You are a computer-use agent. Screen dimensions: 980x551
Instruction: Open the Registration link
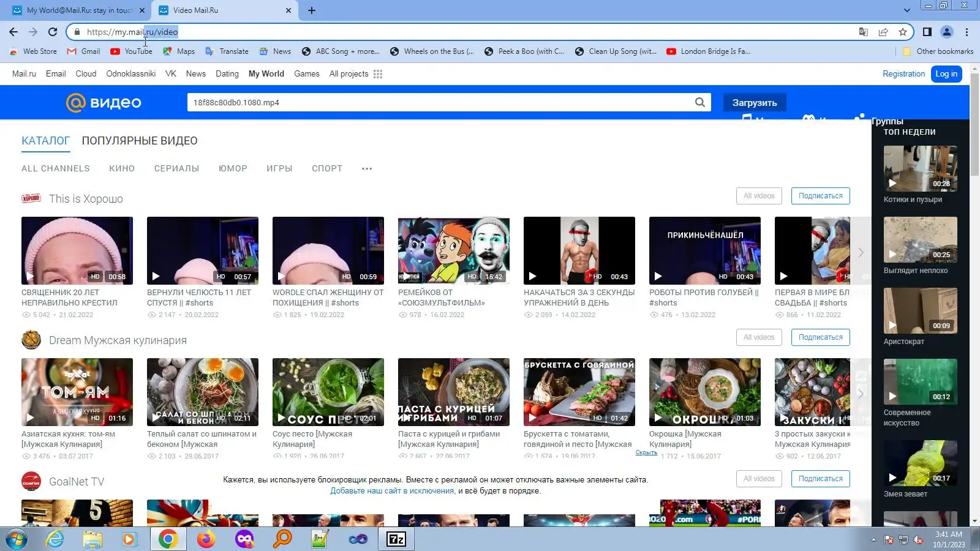[x=904, y=74]
